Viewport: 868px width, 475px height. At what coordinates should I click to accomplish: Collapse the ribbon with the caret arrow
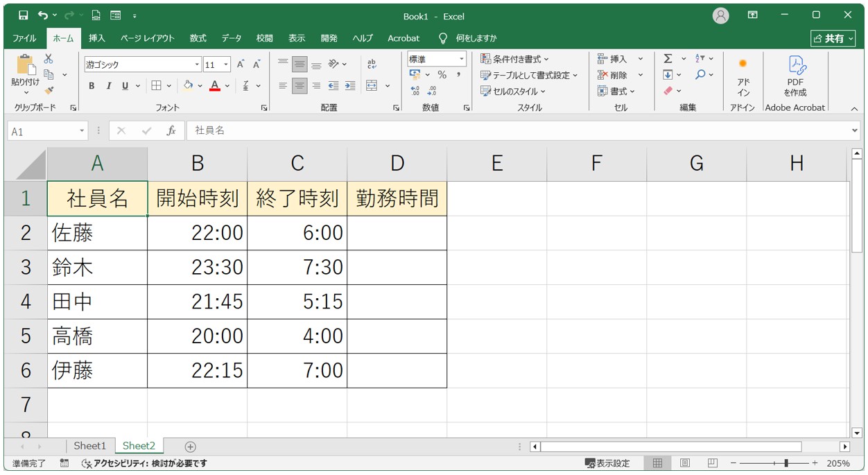coord(854,108)
